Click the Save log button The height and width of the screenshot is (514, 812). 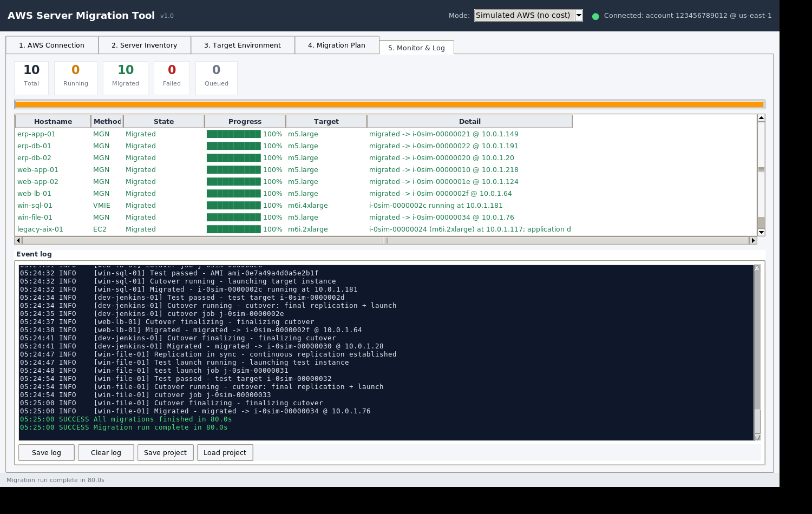click(x=47, y=453)
